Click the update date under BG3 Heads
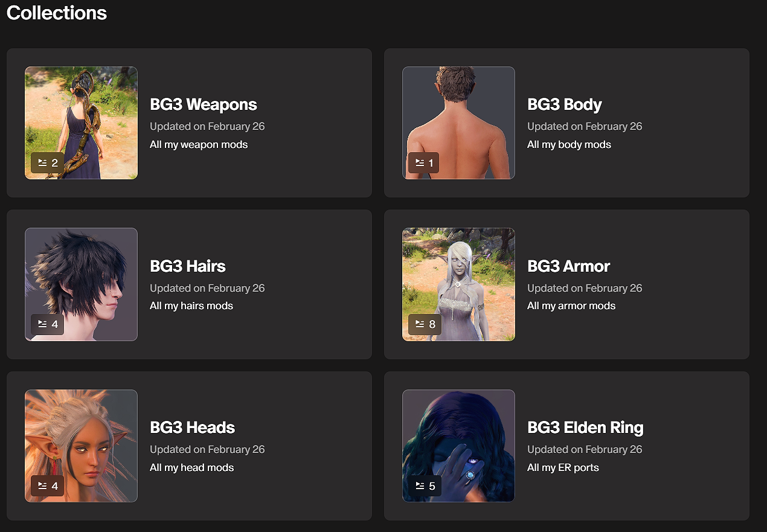Screen dimensions: 767x532 tap(207, 449)
